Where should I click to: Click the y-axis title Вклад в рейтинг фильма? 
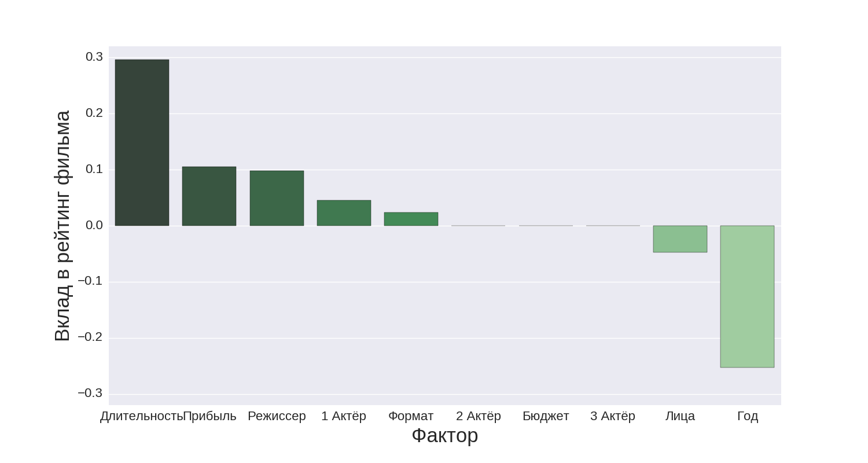click(x=62, y=226)
